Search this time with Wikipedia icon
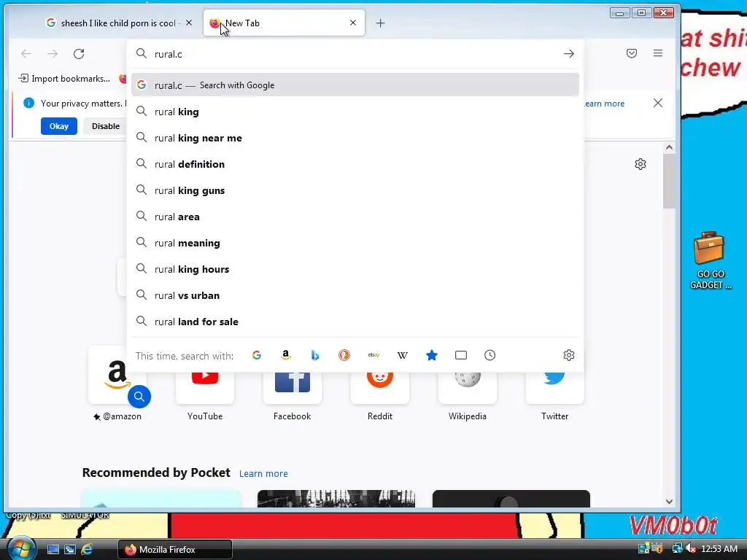 tap(403, 355)
